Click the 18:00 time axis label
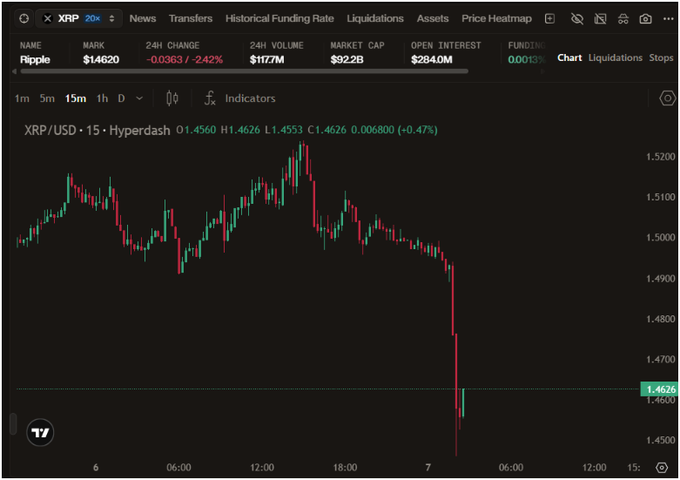 345,467
